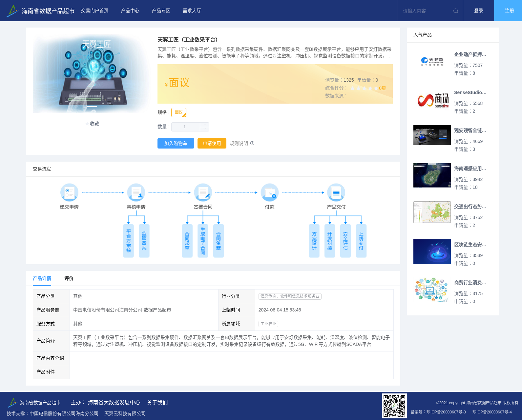
Task: Click the 平台方审核 sub-step box
Action: (x=129, y=241)
